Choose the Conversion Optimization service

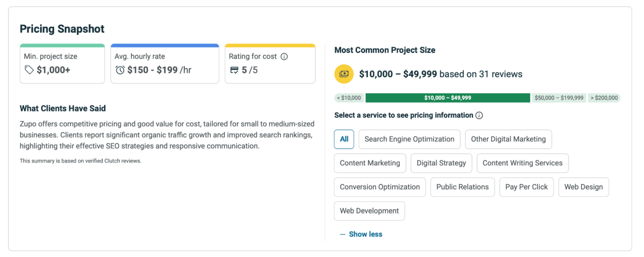point(380,187)
